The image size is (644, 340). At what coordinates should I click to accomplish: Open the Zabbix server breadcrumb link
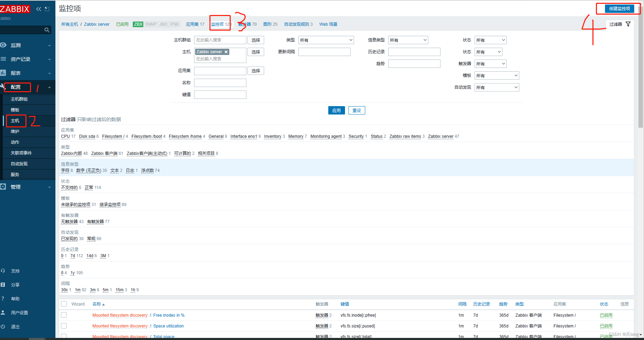(x=97, y=24)
